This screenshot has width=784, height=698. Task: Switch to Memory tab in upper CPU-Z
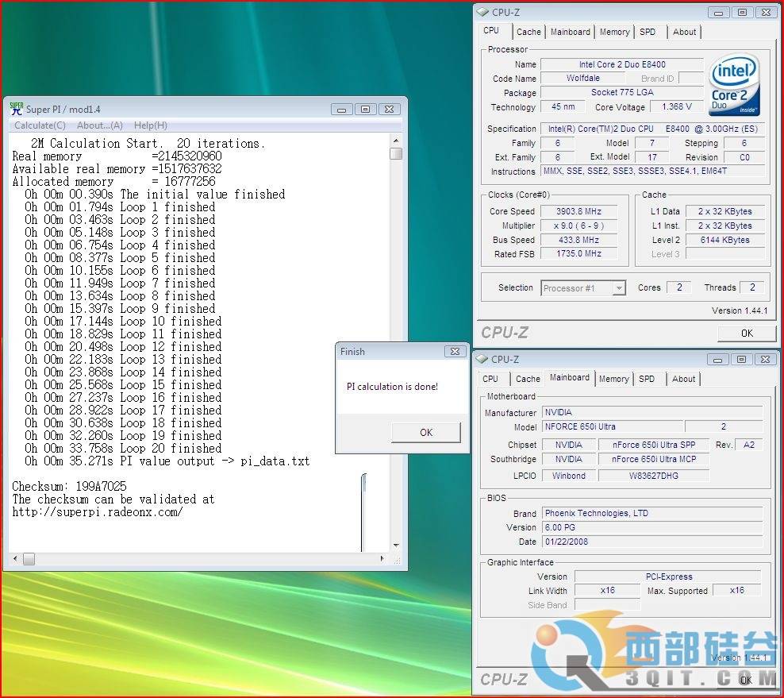pyautogui.click(x=614, y=32)
